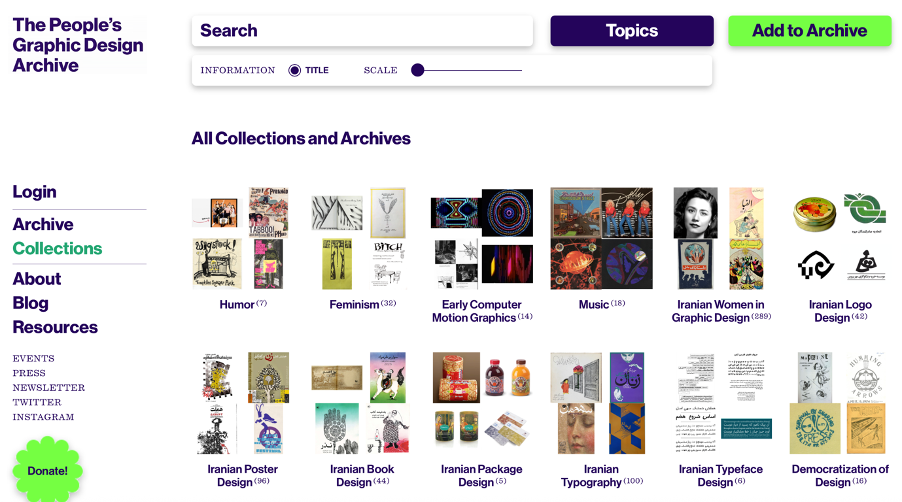Visit the Resources page link
Image resolution: width=902 pixels, height=502 pixels.
click(x=55, y=327)
